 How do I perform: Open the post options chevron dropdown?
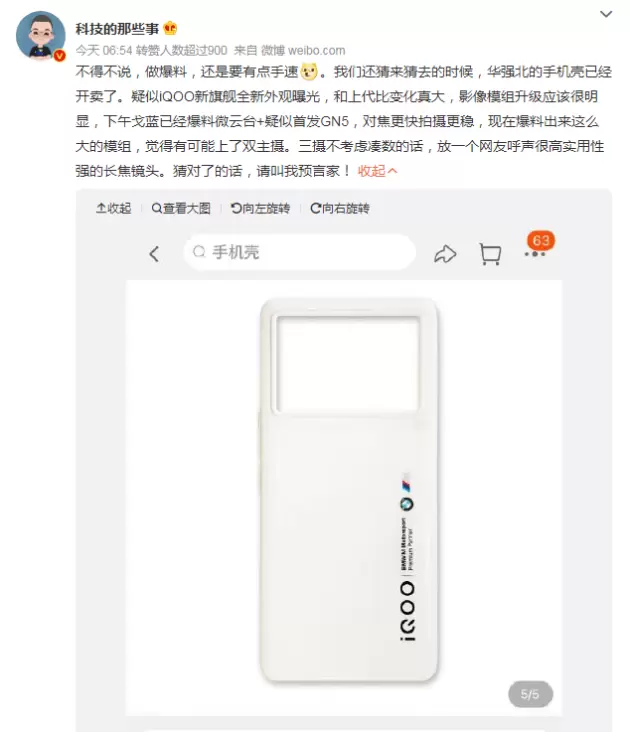tap(606, 14)
